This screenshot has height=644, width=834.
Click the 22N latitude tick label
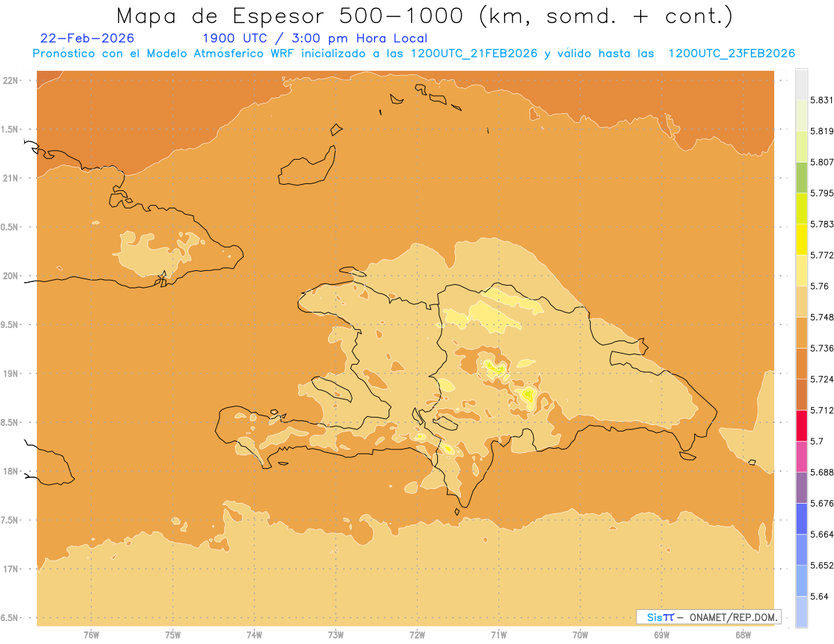click(12, 81)
